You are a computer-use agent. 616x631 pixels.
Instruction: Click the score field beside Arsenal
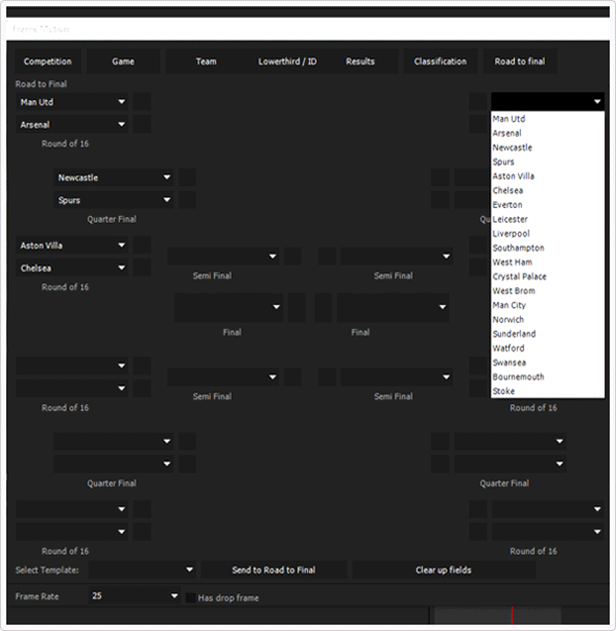(x=142, y=124)
